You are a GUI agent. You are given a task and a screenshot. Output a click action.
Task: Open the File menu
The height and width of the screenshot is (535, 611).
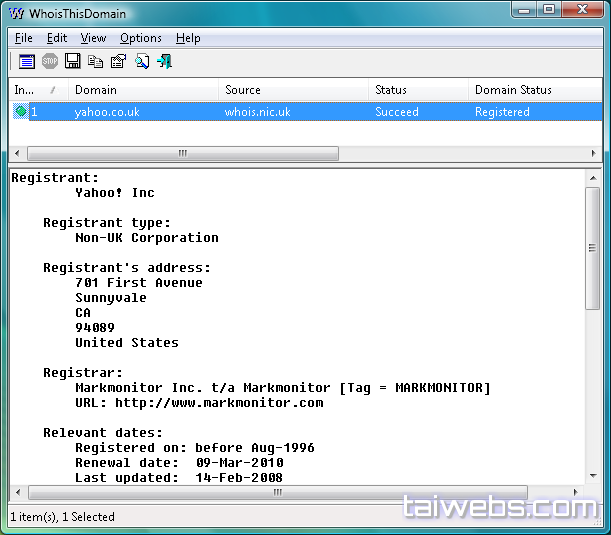pos(24,38)
